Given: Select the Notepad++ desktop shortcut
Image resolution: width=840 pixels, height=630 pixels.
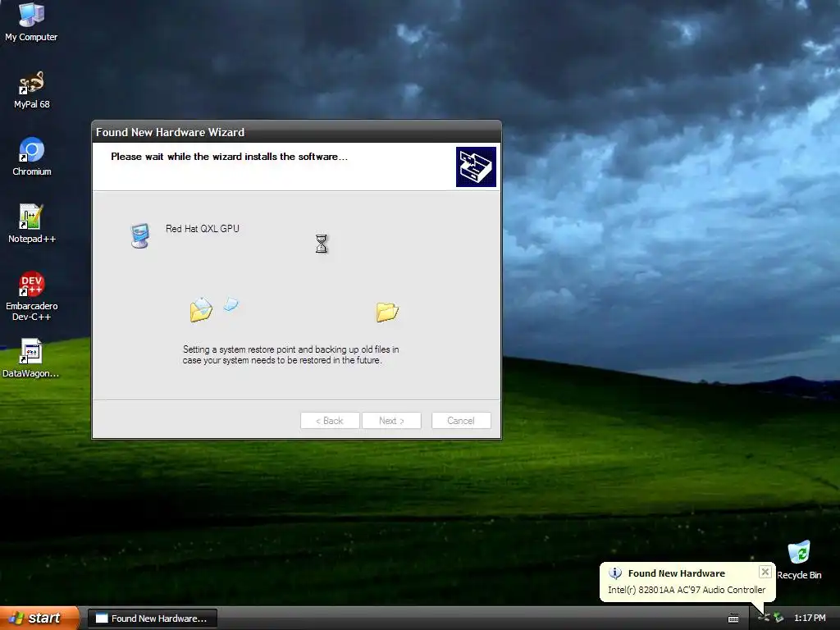Looking at the screenshot, I should click(32, 224).
